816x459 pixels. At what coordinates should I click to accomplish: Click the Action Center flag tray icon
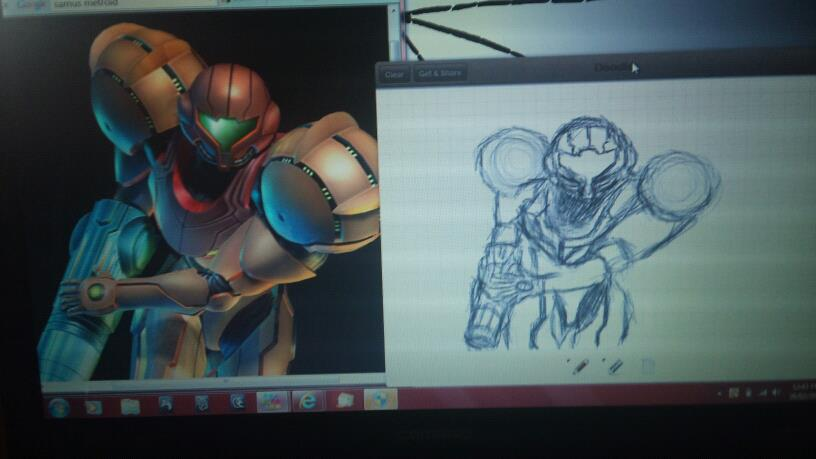(733, 393)
